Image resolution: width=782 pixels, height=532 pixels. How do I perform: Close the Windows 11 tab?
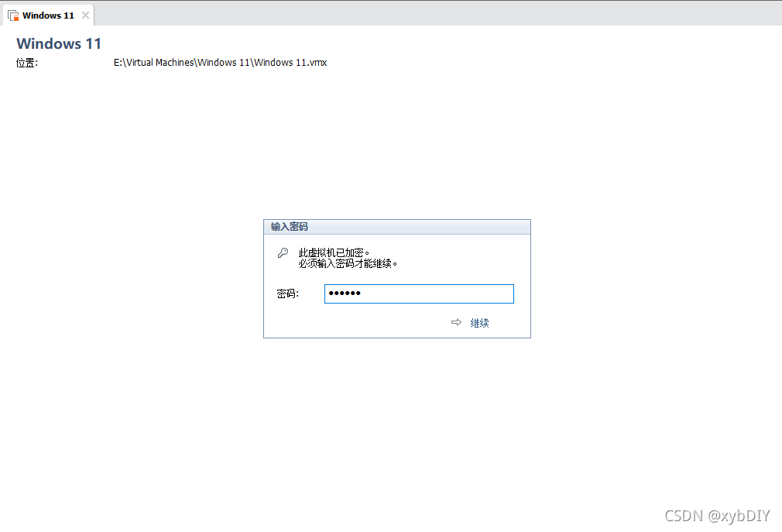coord(86,15)
